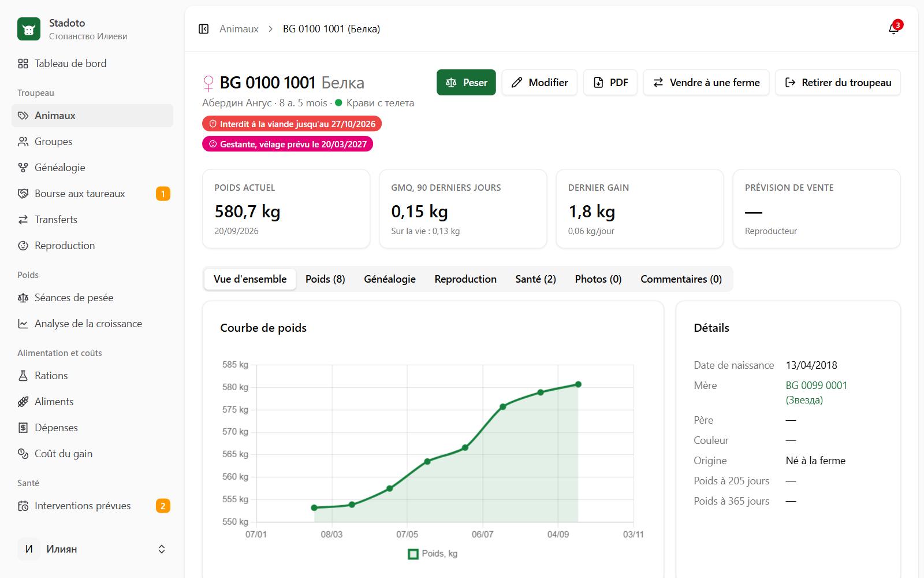The height and width of the screenshot is (578, 924).
Task: Open the Commentaires (0) tab
Action: pyautogui.click(x=681, y=279)
